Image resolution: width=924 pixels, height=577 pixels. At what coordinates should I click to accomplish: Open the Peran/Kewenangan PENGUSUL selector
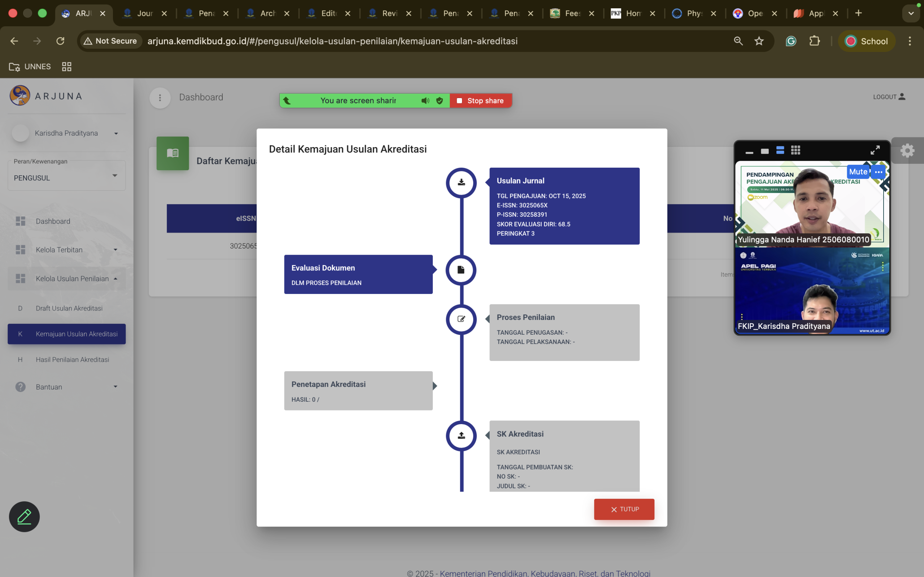click(x=66, y=177)
